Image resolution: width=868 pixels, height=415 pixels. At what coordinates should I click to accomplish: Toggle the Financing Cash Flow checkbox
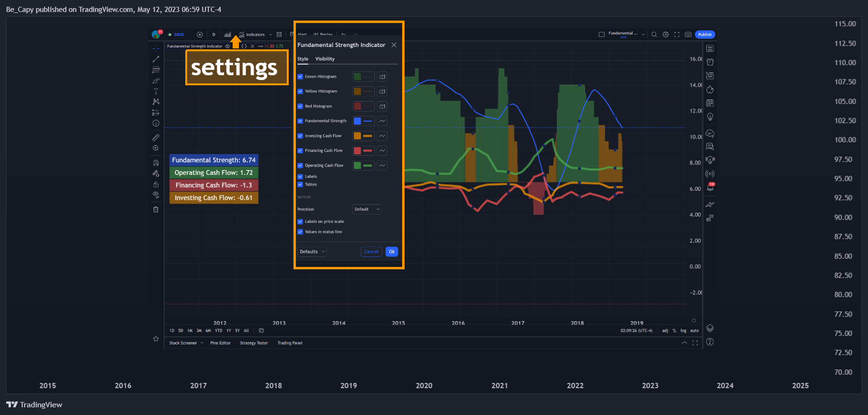tap(300, 150)
